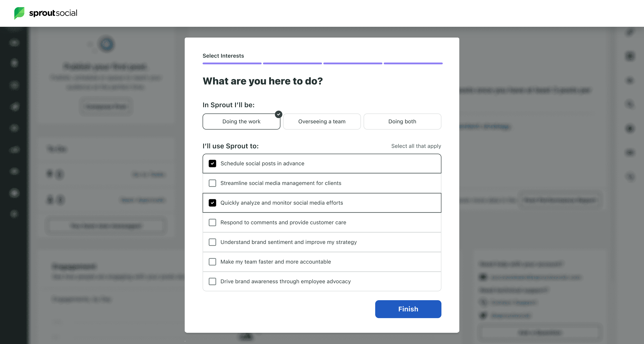Click the last purple progress bar segment
Screen dimensions: 644x344
[x=413, y=63]
